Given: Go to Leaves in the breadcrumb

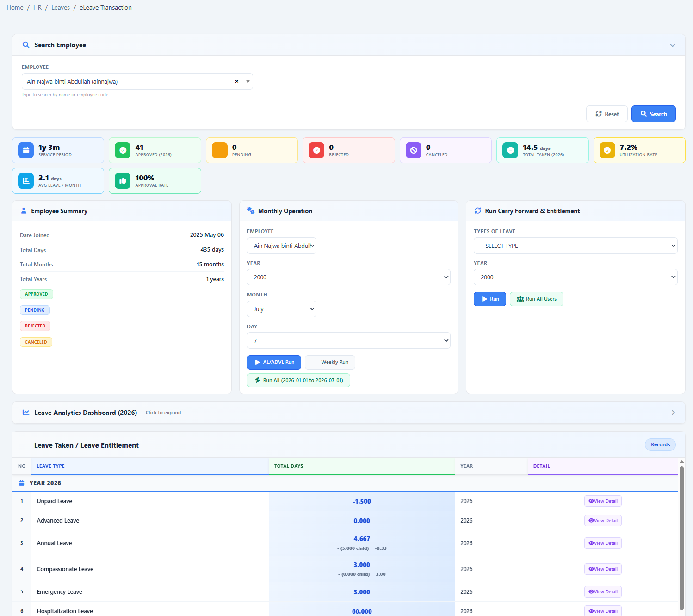Looking at the screenshot, I should point(61,7).
